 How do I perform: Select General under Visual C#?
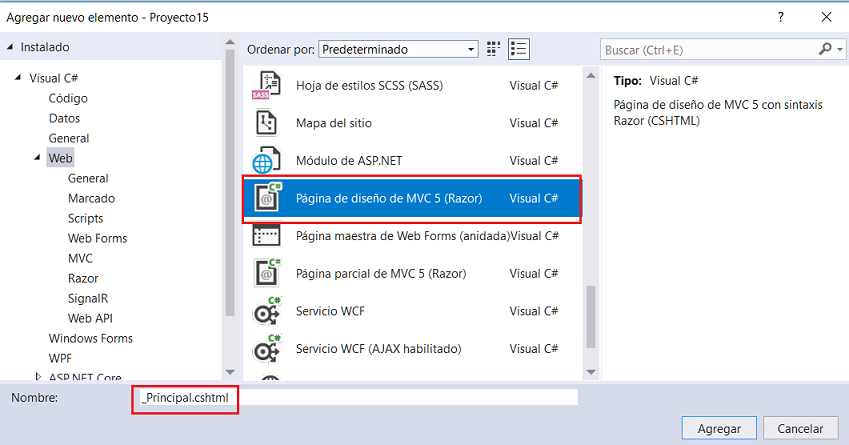point(69,138)
